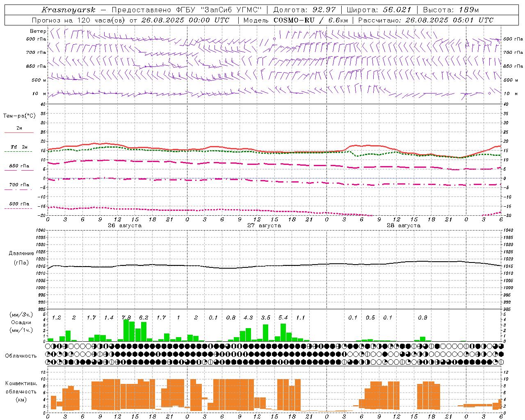Select the Облачность cloud cover label
Screen dimensions: 525x420
[21, 356]
